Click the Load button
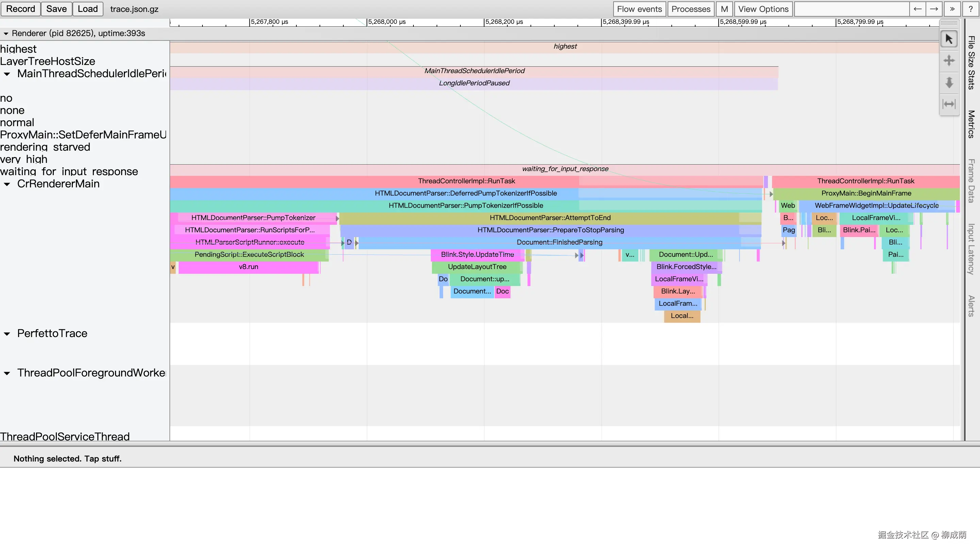 click(87, 9)
